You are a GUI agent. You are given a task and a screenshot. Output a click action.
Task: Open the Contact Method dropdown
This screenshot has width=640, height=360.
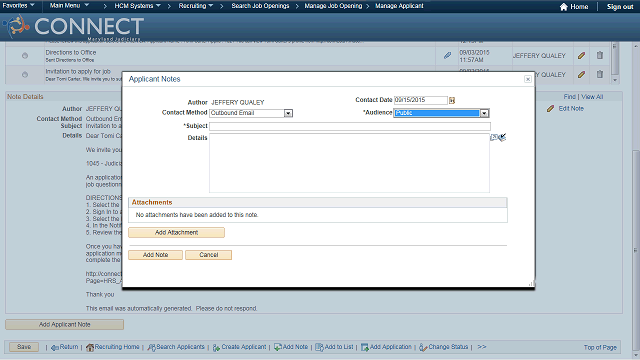(x=288, y=113)
